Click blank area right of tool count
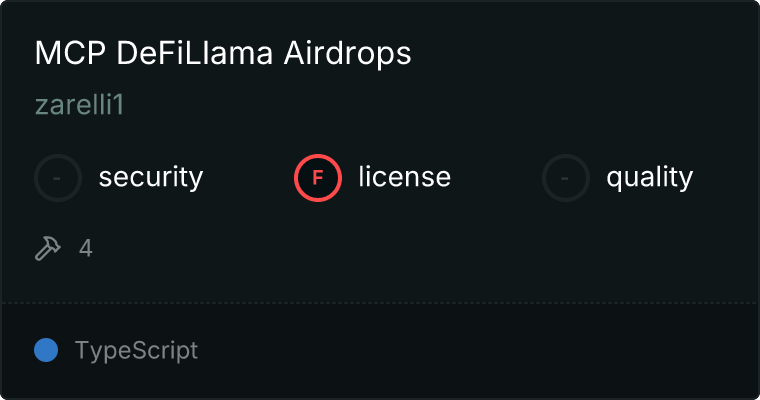Viewport: 760px width, 400px height. (400, 248)
